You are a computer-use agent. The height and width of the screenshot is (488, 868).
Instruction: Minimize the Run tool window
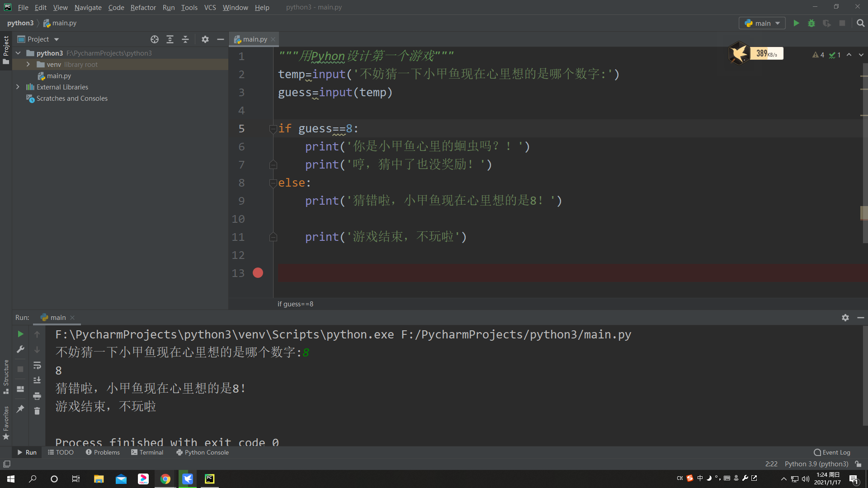(861, 318)
